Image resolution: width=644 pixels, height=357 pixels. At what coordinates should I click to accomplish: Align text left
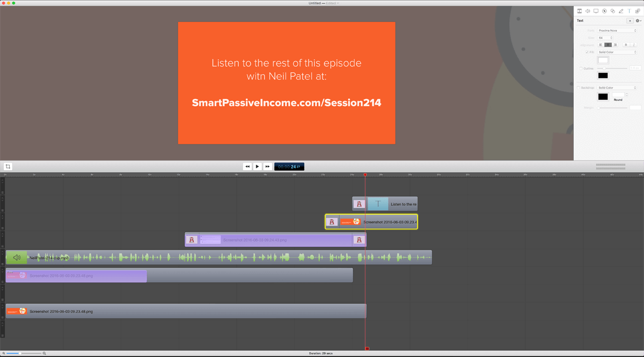click(601, 45)
